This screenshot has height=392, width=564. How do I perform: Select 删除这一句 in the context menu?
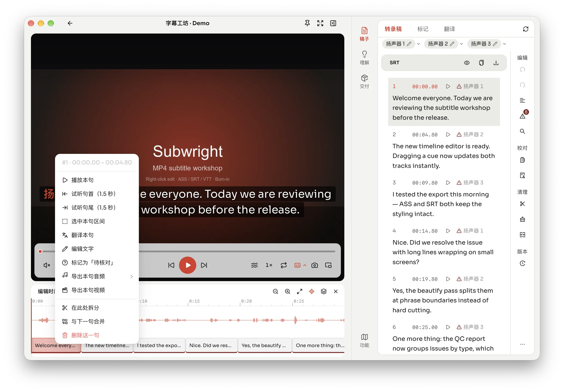point(97,335)
